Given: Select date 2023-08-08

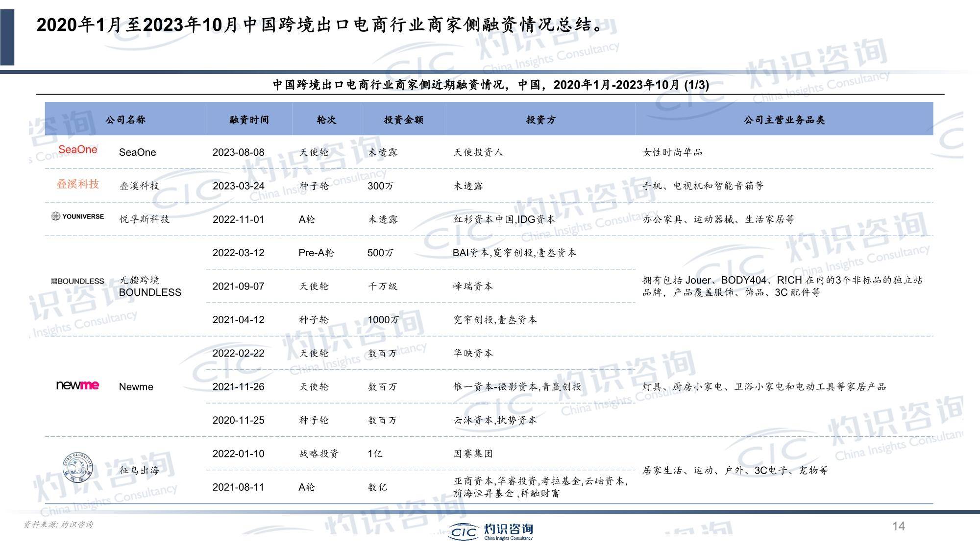Looking at the screenshot, I should point(238,152).
